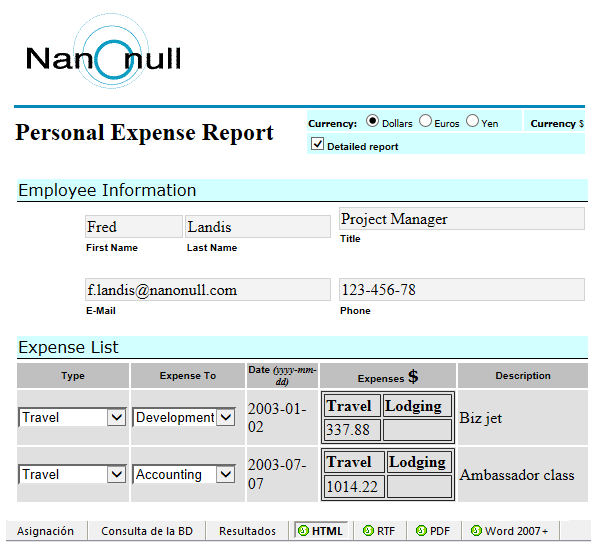The image size is (597, 547).
Task: Expand the Type dropdown in first expense row
Action: tap(117, 418)
